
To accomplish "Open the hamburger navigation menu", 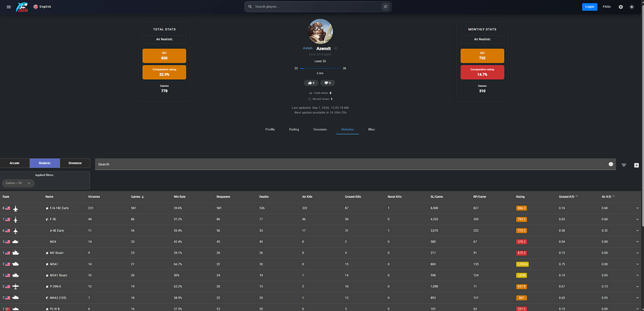I will pyautogui.click(x=8, y=7).
